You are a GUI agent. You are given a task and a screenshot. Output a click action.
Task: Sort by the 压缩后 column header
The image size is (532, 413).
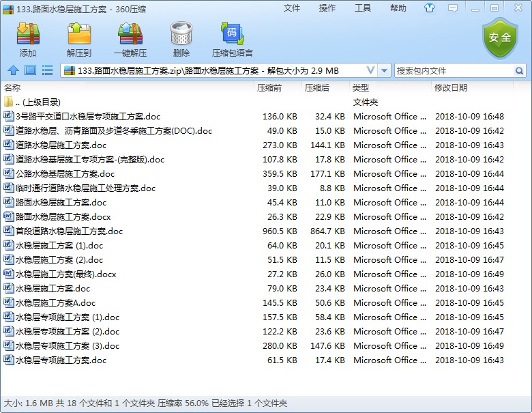[x=326, y=87]
